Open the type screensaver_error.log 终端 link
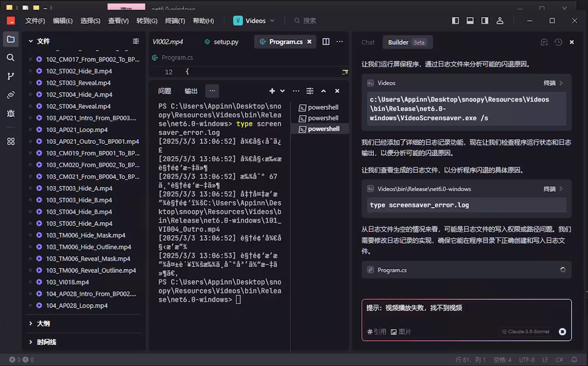 click(x=553, y=189)
